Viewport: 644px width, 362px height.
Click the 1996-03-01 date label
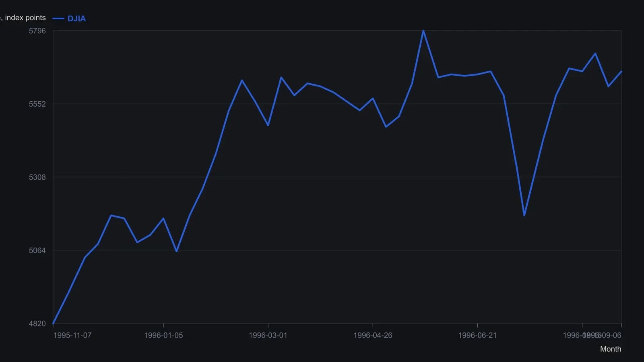click(x=268, y=335)
